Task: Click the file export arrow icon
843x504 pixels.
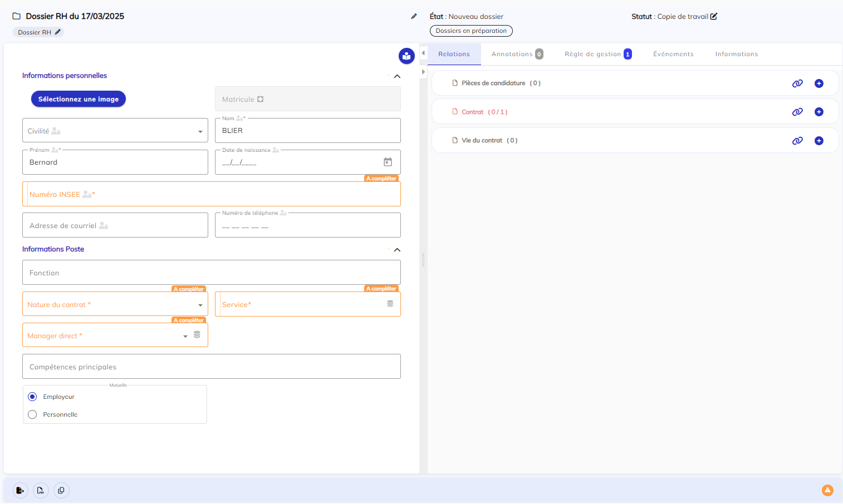Action: tap(20, 490)
